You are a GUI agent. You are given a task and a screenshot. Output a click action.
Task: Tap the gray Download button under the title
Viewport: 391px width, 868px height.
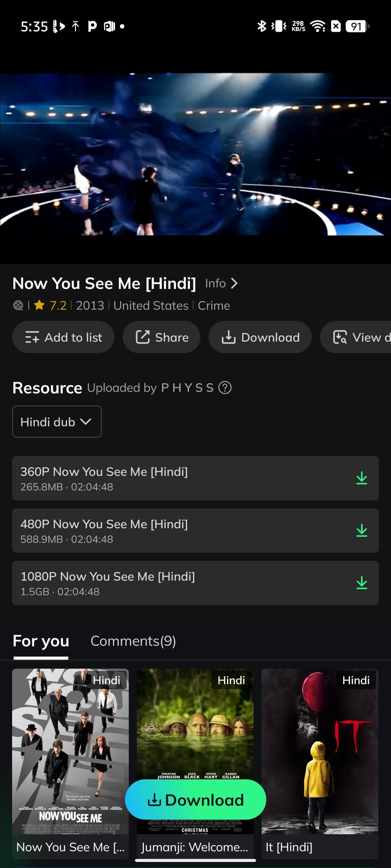pos(260,337)
